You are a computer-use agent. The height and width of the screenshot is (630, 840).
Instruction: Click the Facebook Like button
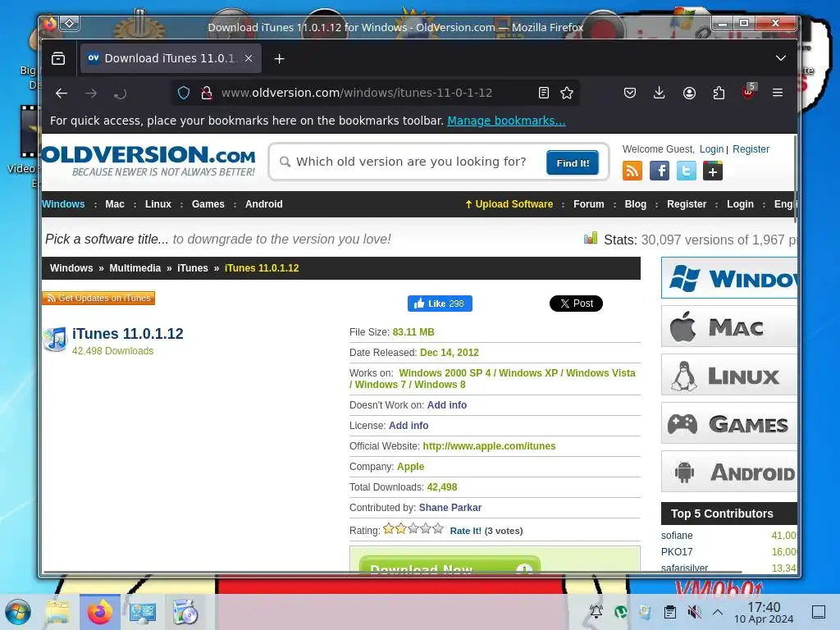pos(440,304)
